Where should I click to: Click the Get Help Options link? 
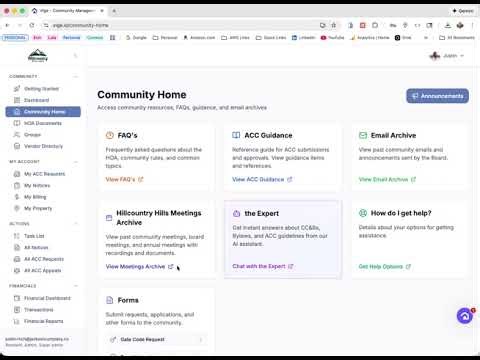pyautogui.click(x=385, y=267)
